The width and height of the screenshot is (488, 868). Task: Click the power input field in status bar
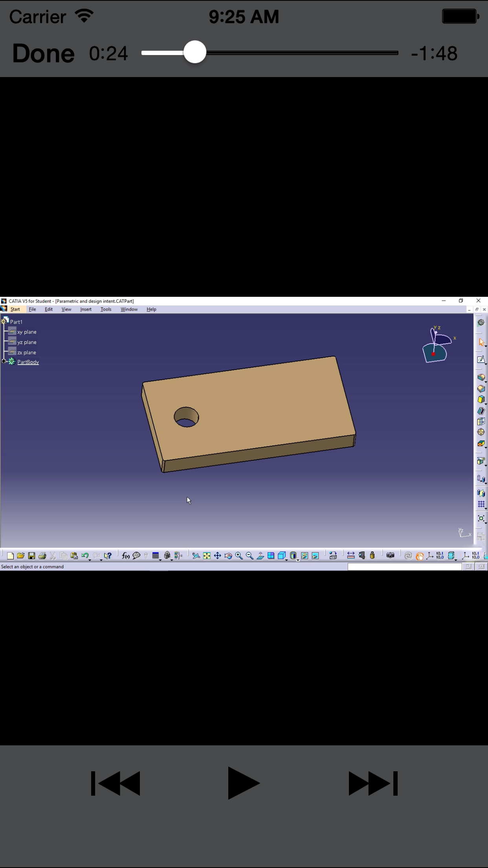pos(405,566)
